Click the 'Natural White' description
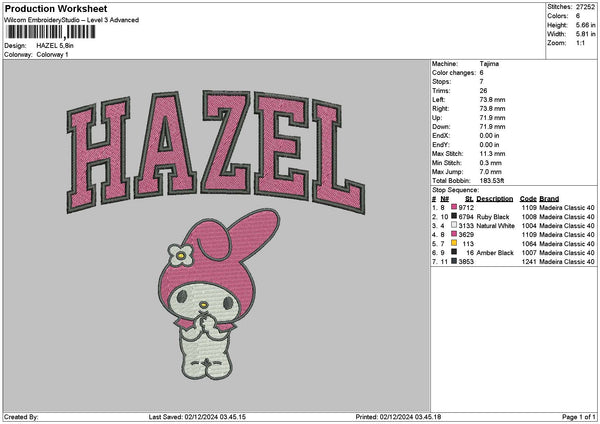The height and width of the screenshot is (424, 600). tap(496, 225)
